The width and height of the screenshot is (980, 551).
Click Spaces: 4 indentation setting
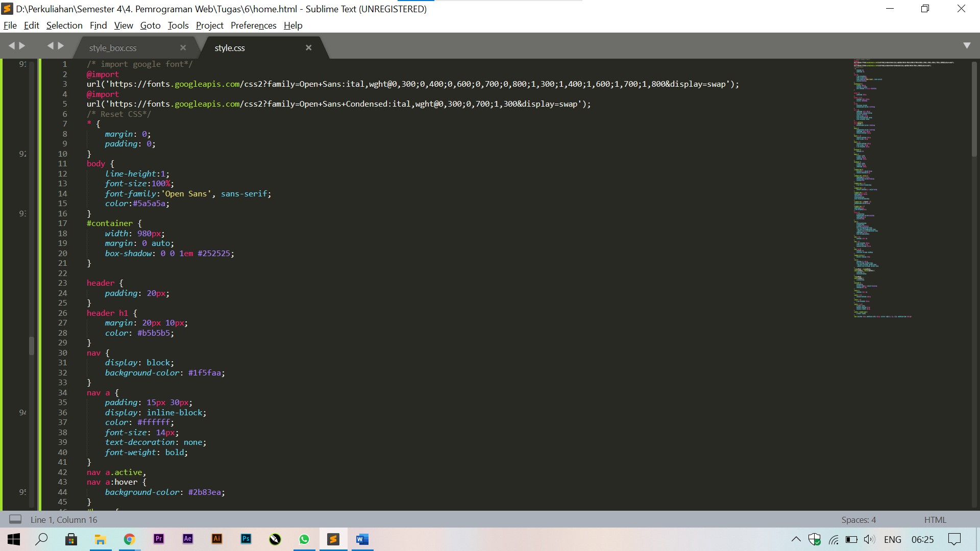859,519
